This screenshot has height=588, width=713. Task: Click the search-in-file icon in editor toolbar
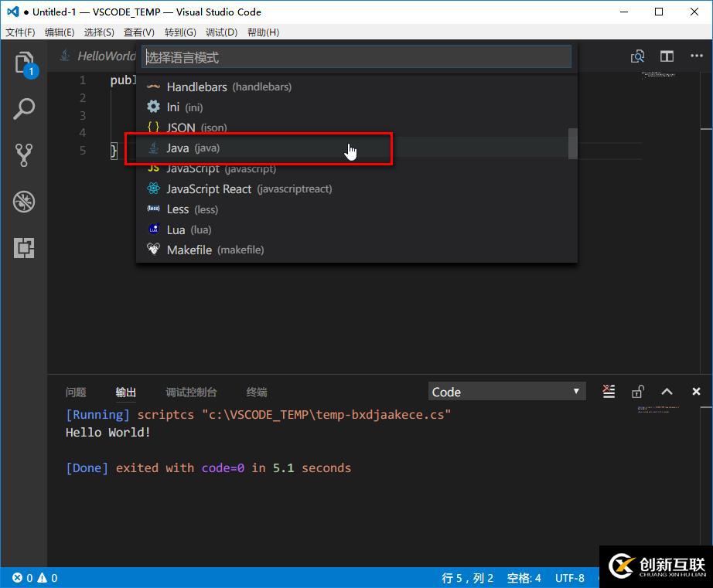pos(637,56)
